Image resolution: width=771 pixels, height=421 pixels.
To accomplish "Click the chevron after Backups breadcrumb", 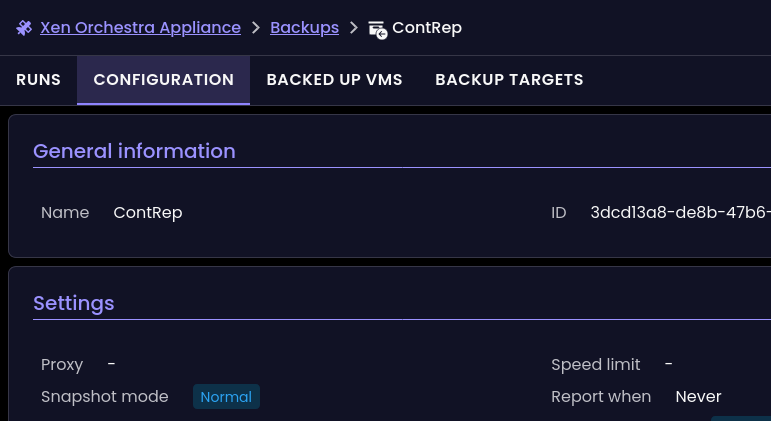I will 353,28.
